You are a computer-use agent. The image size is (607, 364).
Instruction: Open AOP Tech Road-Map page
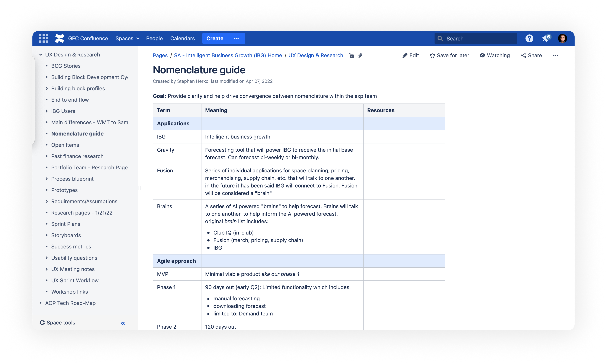point(70,303)
